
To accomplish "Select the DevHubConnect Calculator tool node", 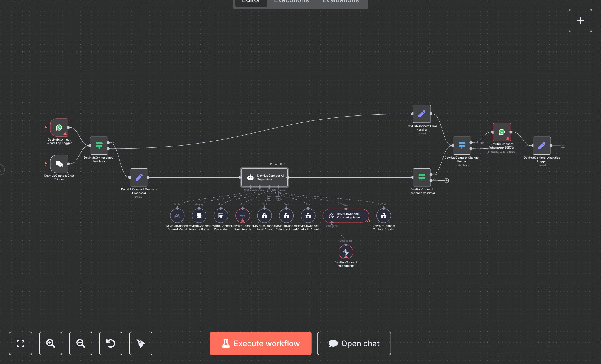I will coord(221,216).
